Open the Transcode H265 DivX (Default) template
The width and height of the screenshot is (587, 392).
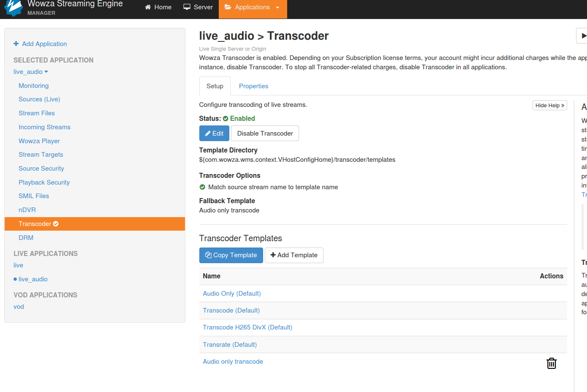coord(247,327)
